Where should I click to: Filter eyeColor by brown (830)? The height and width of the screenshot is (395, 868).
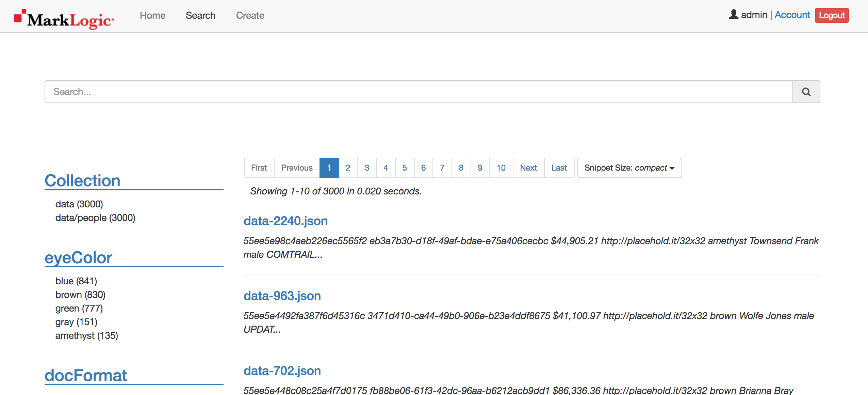click(x=80, y=295)
